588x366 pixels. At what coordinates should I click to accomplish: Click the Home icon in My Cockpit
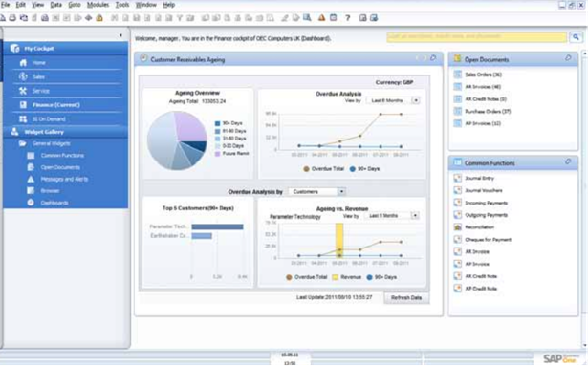pos(23,63)
